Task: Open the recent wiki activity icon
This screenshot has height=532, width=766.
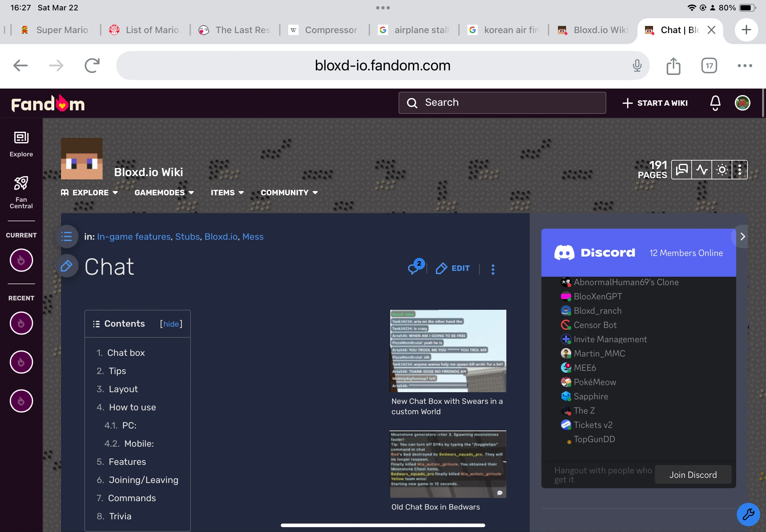Action: pos(702,170)
